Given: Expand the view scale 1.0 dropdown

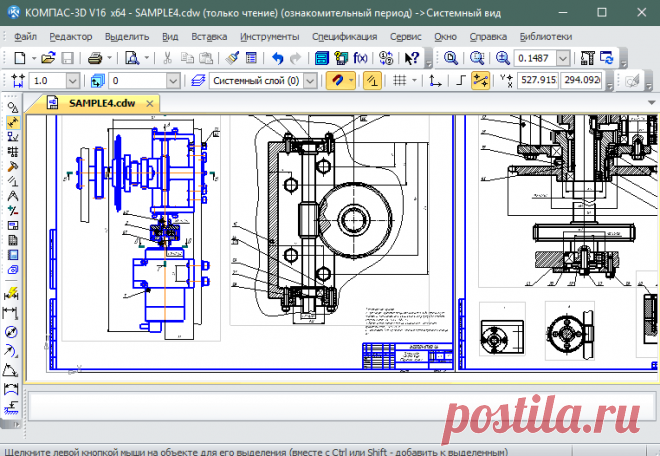Looking at the screenshot, I should coord(73,80).
